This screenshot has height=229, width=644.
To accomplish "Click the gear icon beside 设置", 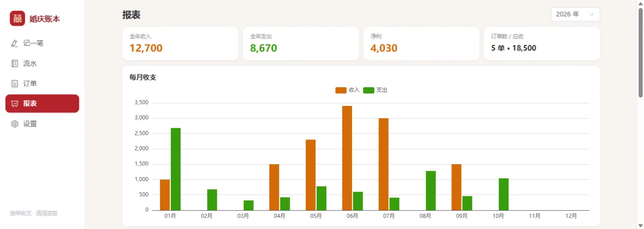I will point(15,124).
